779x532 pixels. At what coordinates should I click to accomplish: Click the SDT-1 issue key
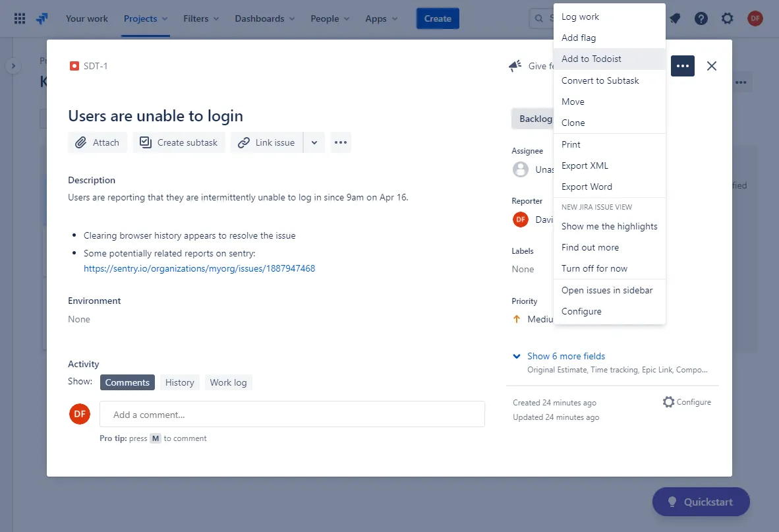click(x=96, y=65)
